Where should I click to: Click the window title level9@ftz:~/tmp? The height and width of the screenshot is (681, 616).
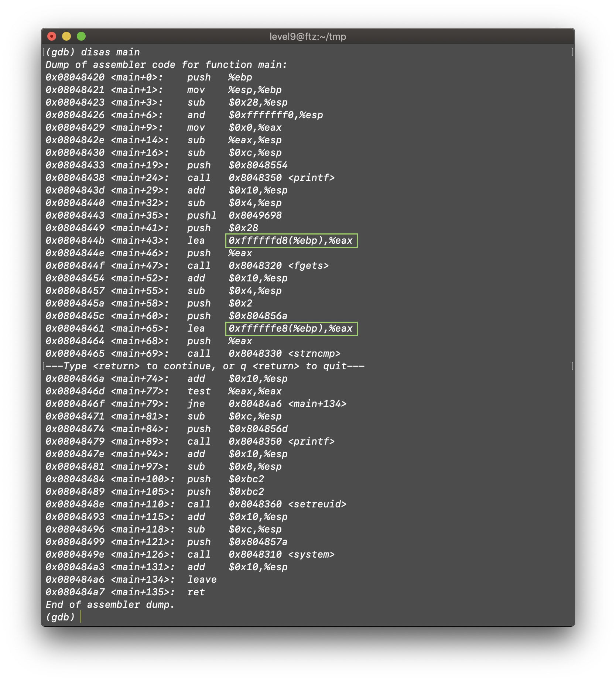point(308,37)
